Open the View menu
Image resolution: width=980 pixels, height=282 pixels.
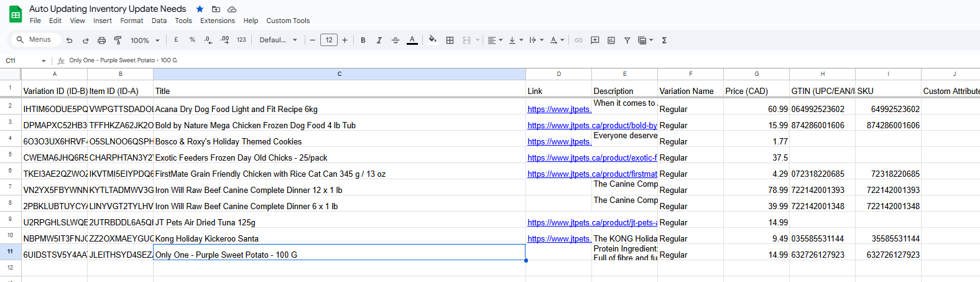(77, 21)
